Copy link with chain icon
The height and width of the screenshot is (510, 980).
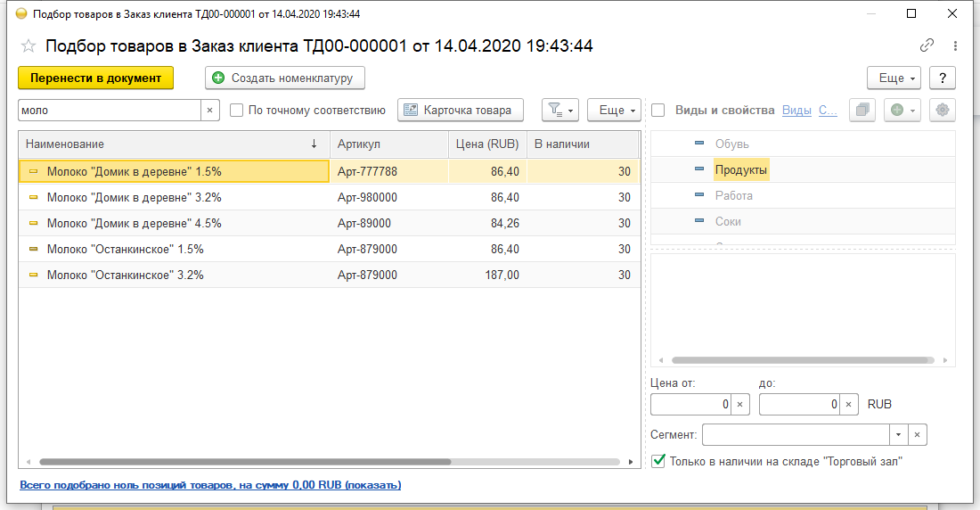927,45
